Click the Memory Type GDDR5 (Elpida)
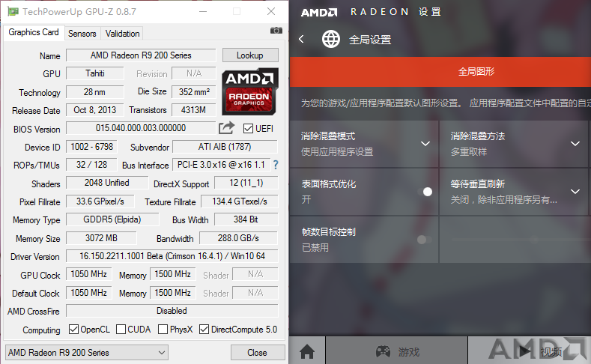Image resolution: width=591 pixels, height=364 pixels. pyautogui.click(x=112, y=219)
